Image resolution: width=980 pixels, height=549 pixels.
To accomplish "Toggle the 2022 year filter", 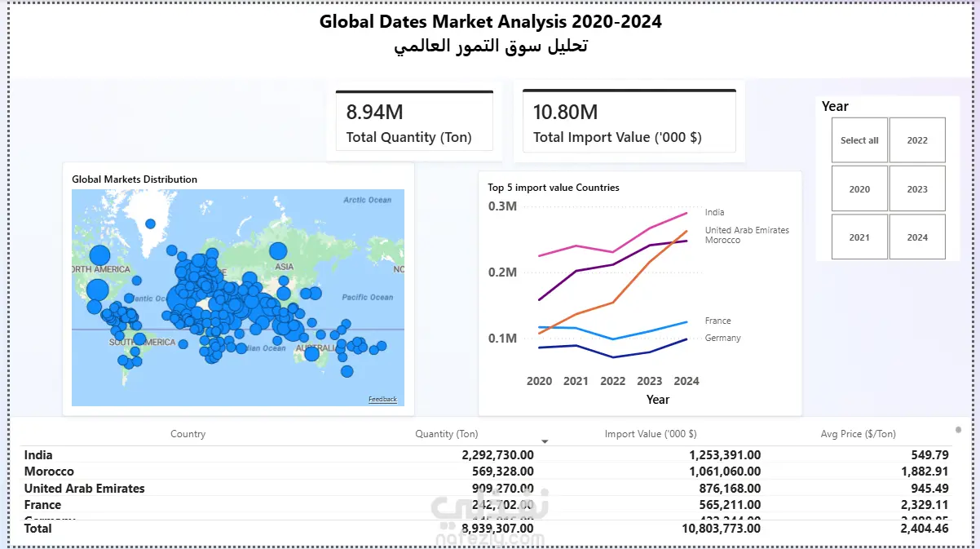I will pos(917,140).
